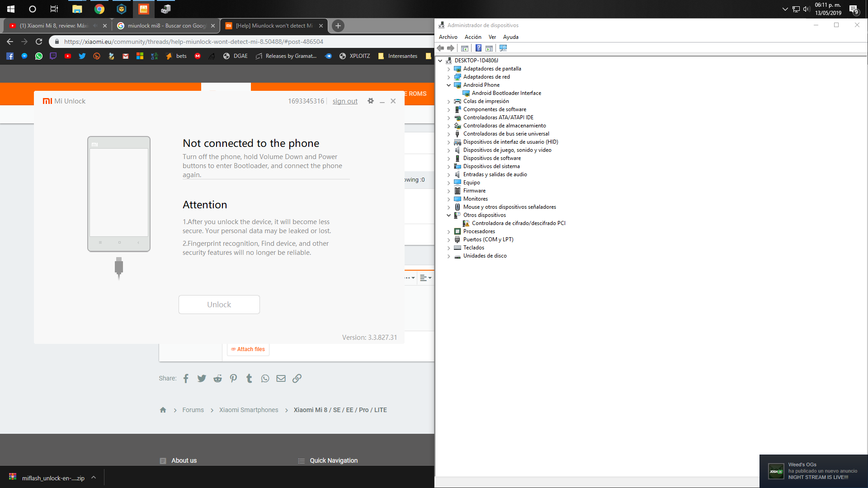Open the Archivo menu
This screenshot has width=868, height=488.
(x=448, y=37)
